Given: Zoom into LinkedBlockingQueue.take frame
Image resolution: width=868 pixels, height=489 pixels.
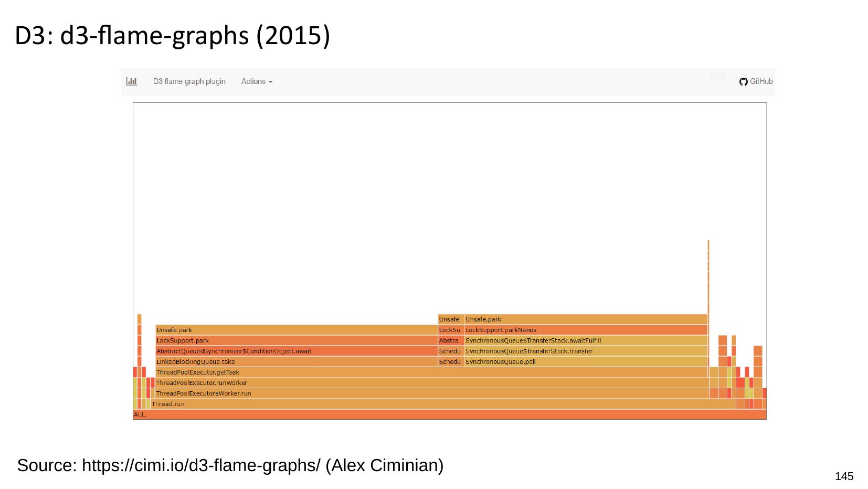Looking at the screenshot, I should [x=296, y=362].
